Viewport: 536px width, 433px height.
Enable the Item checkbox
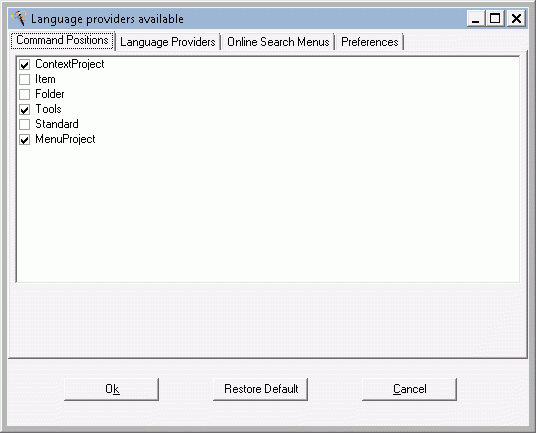click(x=25, y=79)
